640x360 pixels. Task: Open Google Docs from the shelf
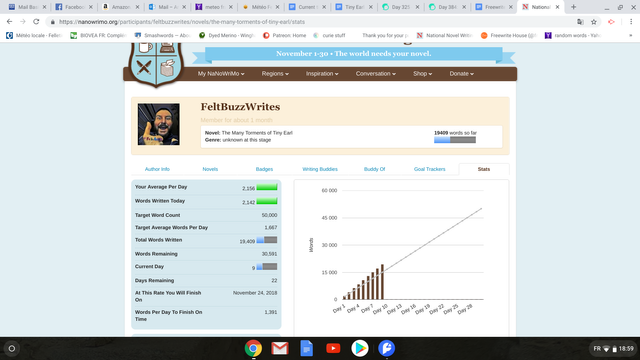click(x=307, y=348)
